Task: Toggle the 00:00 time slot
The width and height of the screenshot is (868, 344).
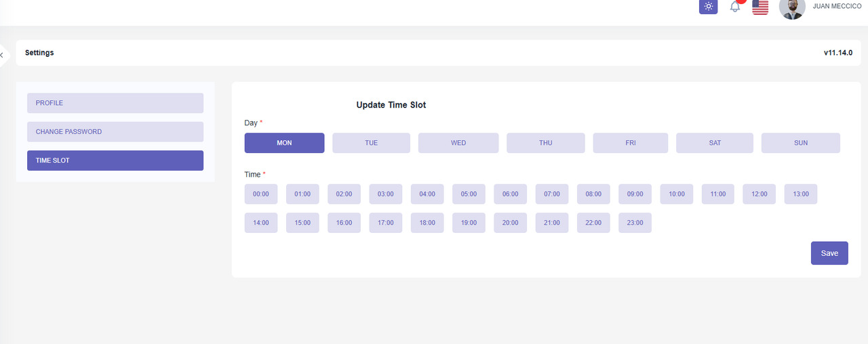Action: point(261,194)
